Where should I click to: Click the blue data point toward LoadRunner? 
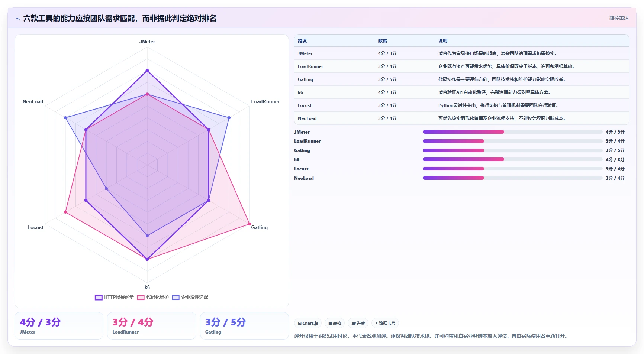click(229, 118)
